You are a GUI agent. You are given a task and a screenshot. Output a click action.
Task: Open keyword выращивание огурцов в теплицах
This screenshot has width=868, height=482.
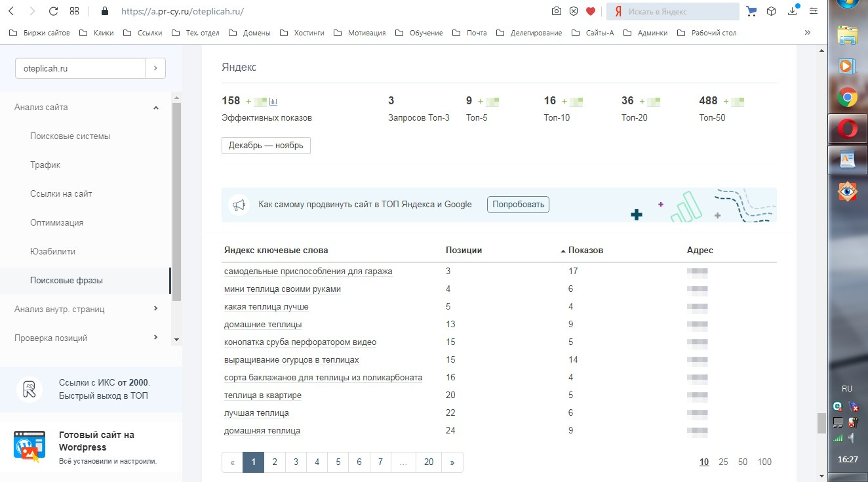pyautogui.click(x=292, y=360)
